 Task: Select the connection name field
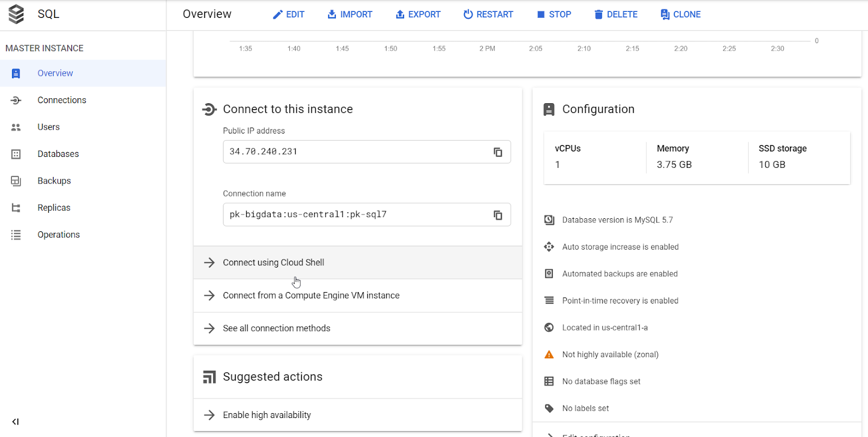tap(367, 215)
